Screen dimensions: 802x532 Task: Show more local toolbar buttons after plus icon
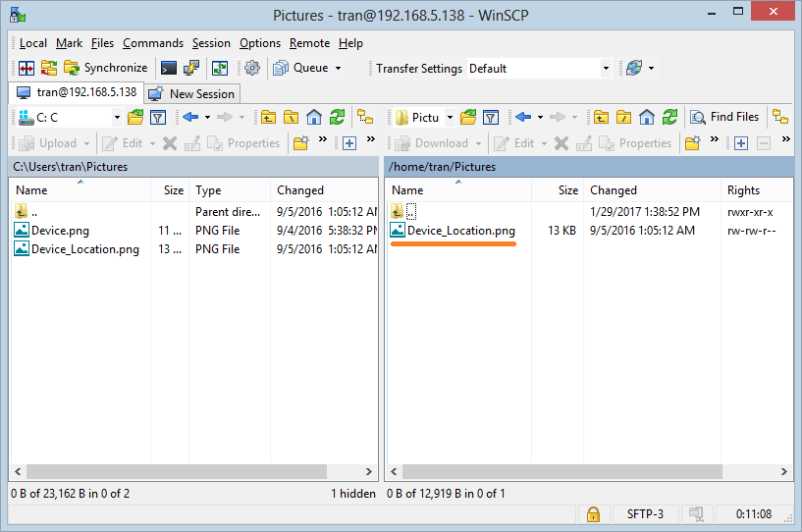(x=371, y=139)
